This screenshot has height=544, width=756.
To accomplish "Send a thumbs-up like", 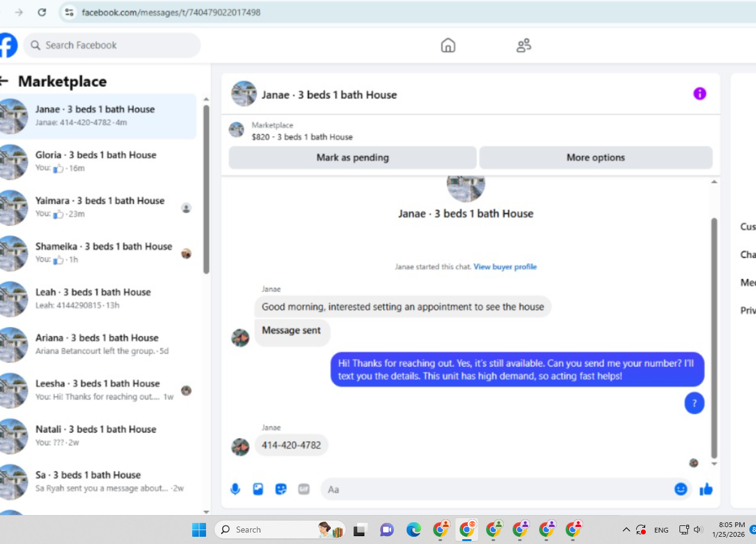I will coord(706,489).
